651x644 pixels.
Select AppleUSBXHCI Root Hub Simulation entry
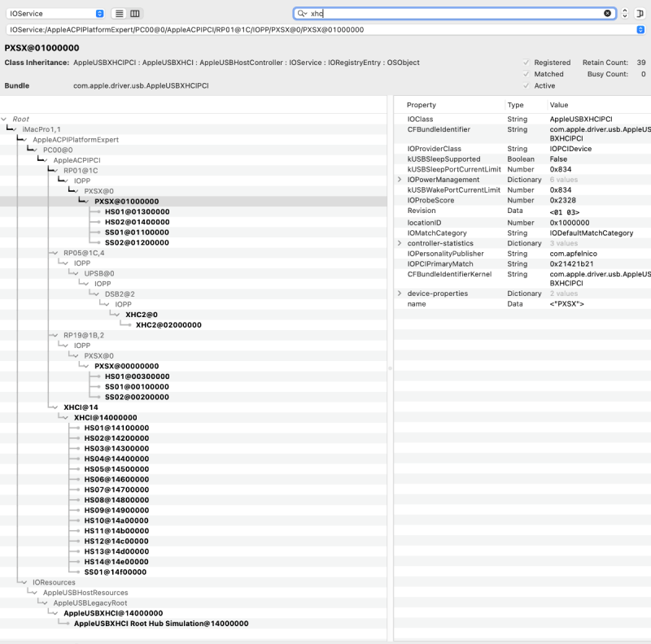tap(160, 624)
